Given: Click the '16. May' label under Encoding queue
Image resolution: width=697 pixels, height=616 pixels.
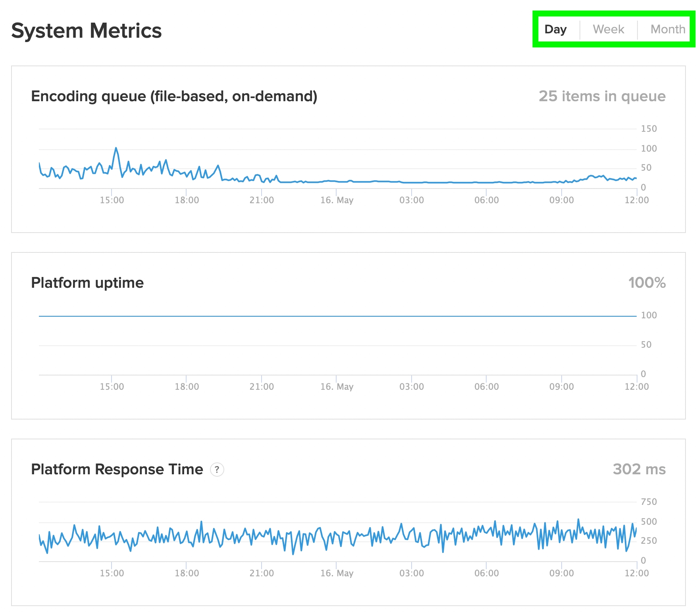Looking at the screenshot, I should point(337,200).
